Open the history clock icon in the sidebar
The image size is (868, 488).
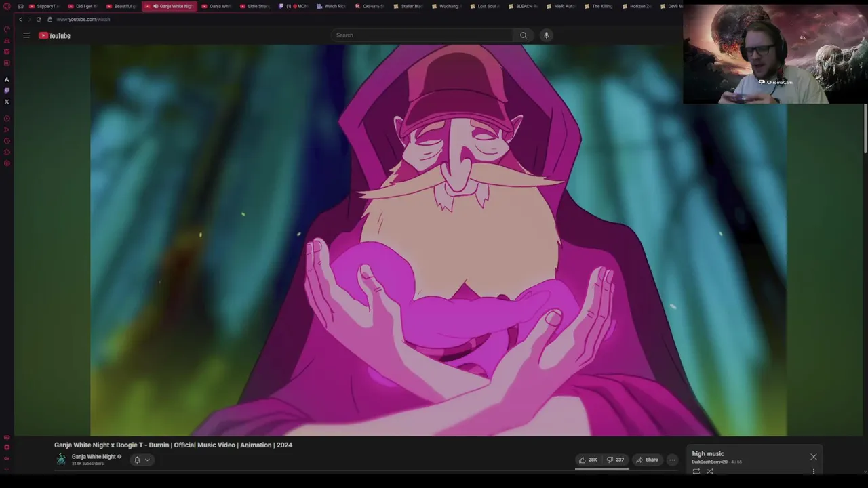pyautogui.click(x=7, y=141)
